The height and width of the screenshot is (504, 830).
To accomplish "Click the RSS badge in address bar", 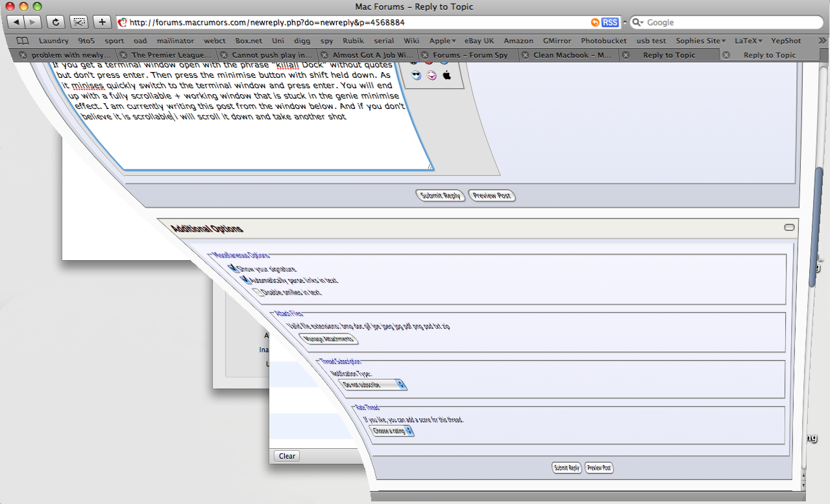I will 610,22.
